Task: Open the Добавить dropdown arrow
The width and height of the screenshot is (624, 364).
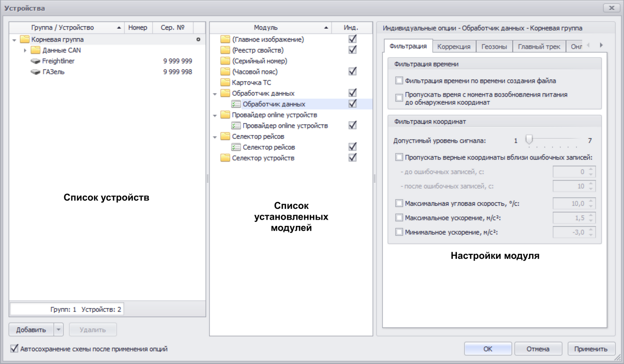Action: point(59,330)
